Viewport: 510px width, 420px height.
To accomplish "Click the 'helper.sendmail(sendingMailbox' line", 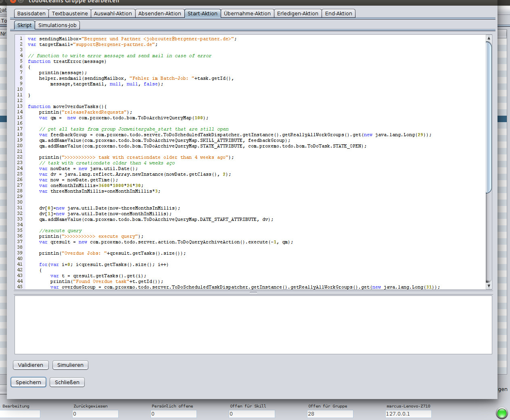I will 136,78.
